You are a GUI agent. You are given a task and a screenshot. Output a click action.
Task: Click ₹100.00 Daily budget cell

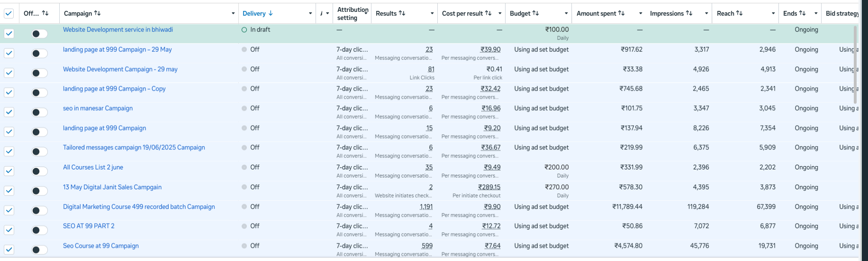point(557,33)
